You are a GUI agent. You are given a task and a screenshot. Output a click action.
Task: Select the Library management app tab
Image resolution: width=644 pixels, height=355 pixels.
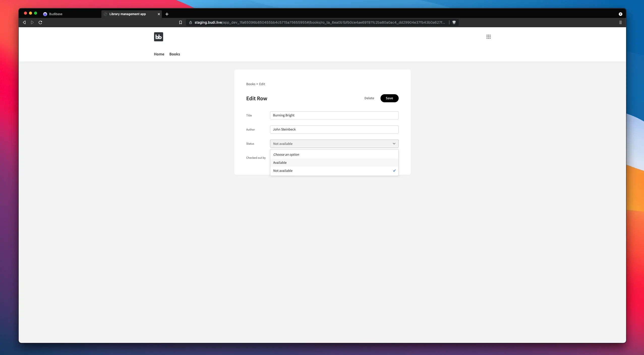click(x=128, y=14)
